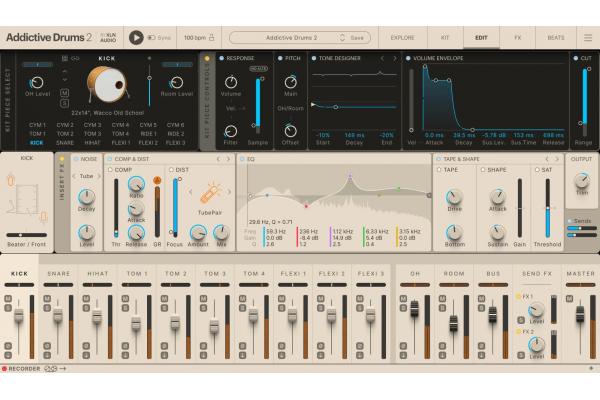Viewport: 600px width, 400px height.
Task: Click the Tape Drive knob
Action: click(454, 197)
